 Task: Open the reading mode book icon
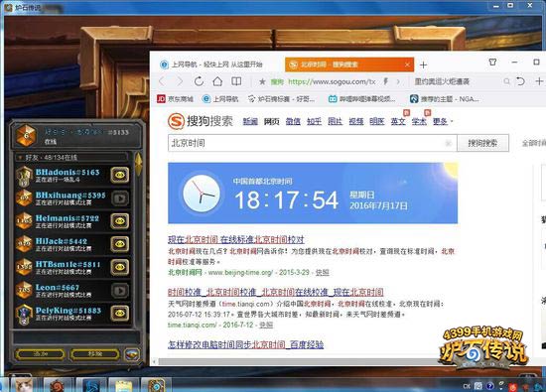click(x=236, y=81)
